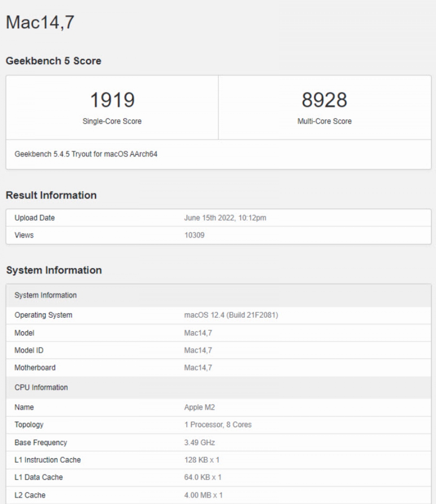Click the single-core score 1919
Screen dimensions: 436x504
click(x=112, y=100)
